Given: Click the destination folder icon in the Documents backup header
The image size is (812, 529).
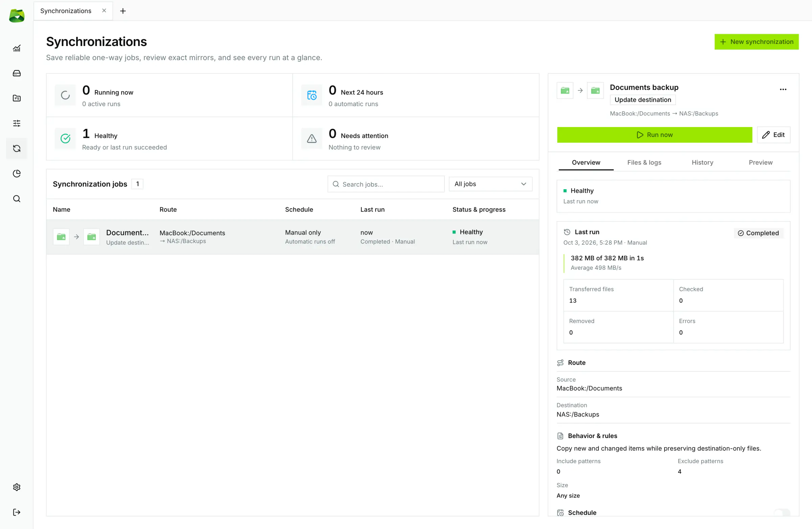Looking at the screenshot, I should (x=595, y=90).
